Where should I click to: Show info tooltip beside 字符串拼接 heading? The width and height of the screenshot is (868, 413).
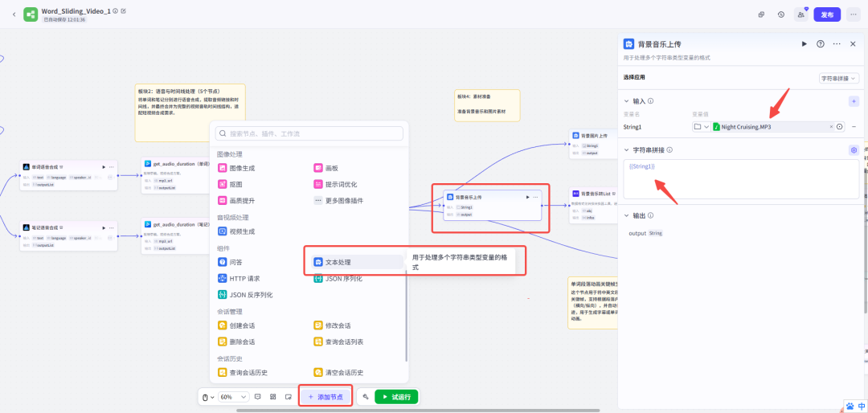669,150
